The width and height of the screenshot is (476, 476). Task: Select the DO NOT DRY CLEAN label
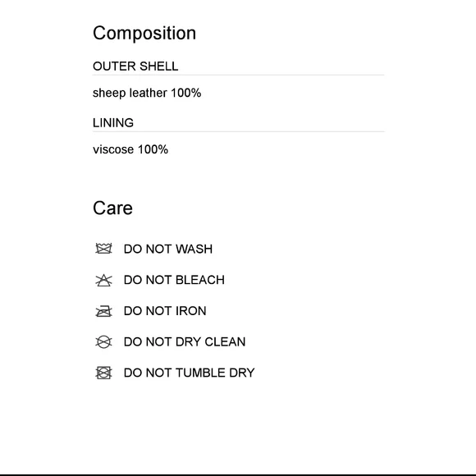[185, 342]
